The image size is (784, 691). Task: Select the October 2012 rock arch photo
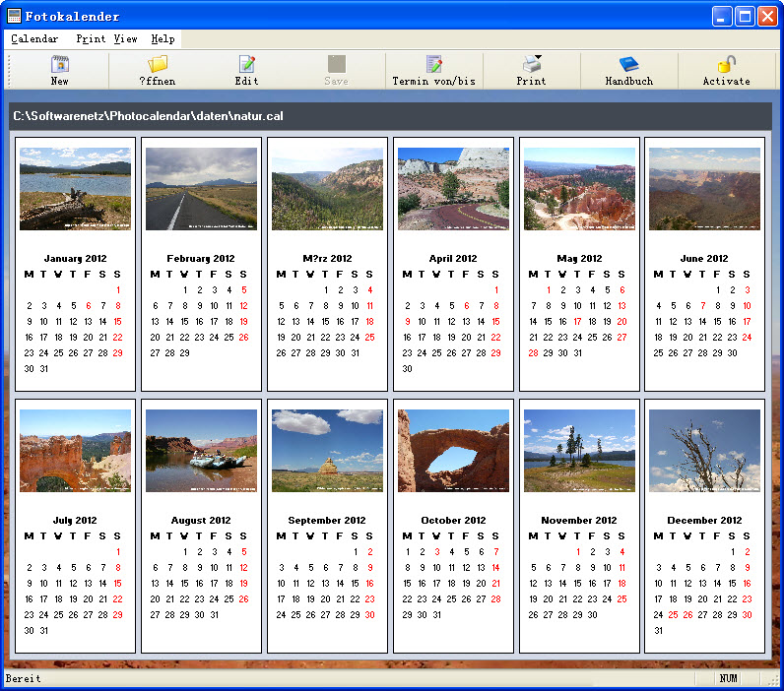click(453, 451)
